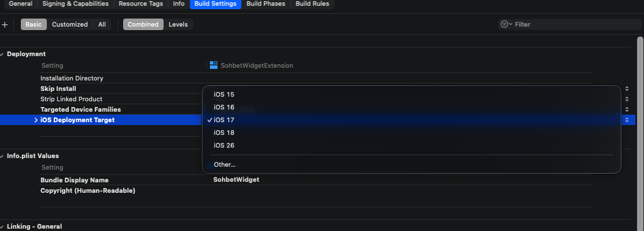Click the plus add build setting icon

[x=5, y=25]
